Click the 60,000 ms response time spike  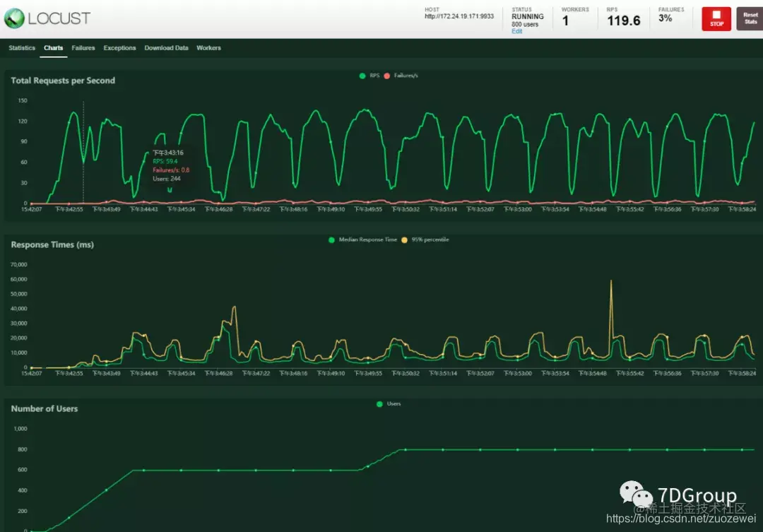coord(611,281)
